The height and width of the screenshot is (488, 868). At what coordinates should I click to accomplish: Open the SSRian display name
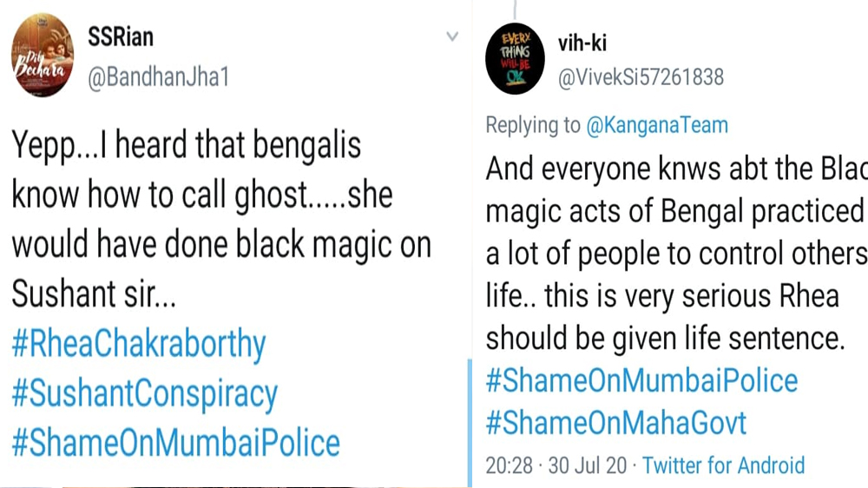(122, 36)
